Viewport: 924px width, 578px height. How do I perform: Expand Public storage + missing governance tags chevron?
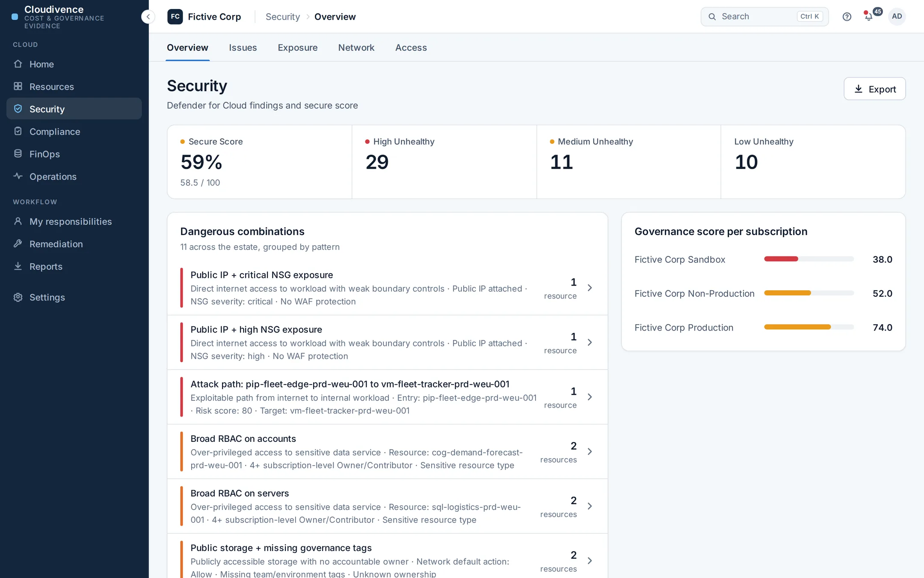tap(590, 561)
